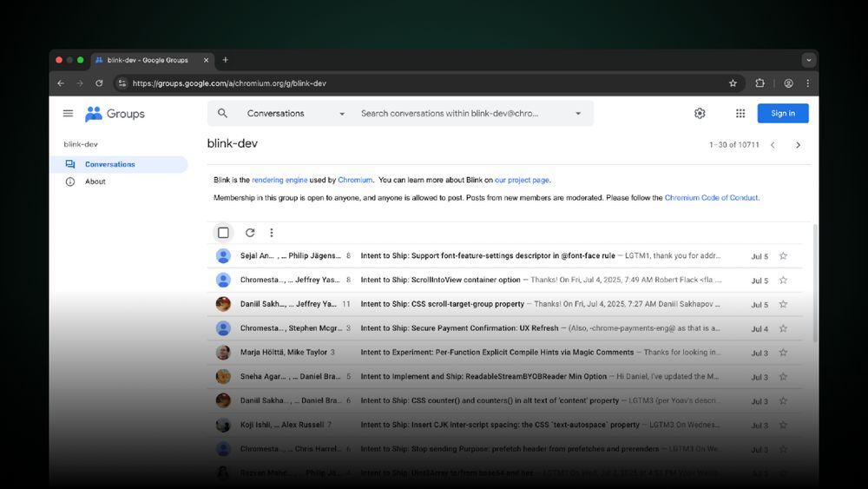Open the Conversations search scope dropdown
Screen dimensions: 868x489
click(x=296, y=113)
